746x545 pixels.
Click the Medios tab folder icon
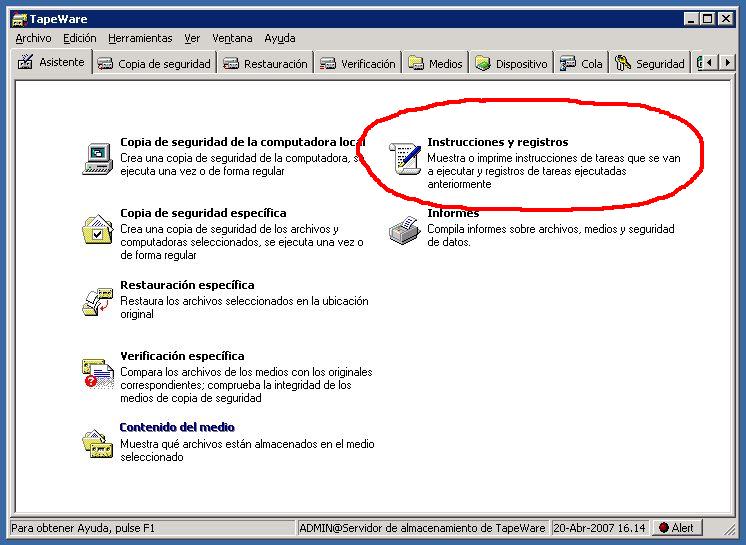click(416, 63)
